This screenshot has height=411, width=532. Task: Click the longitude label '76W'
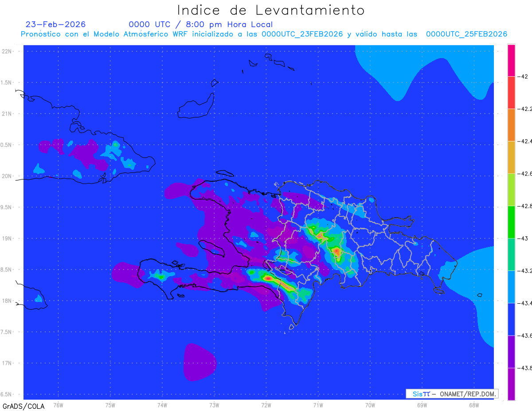[x=58, y=404]
